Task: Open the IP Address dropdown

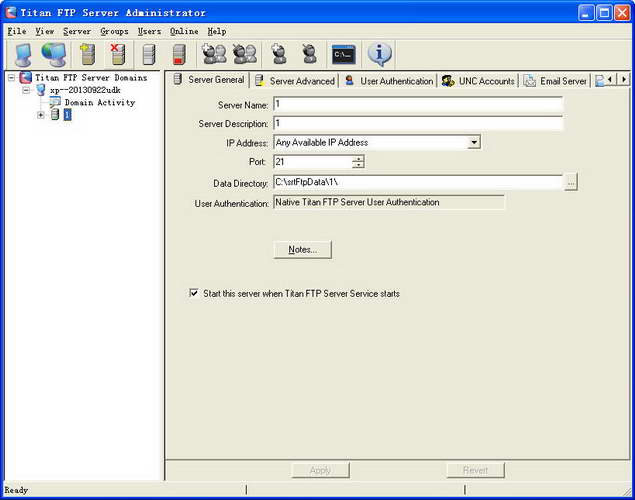Action: pos(474,143)
